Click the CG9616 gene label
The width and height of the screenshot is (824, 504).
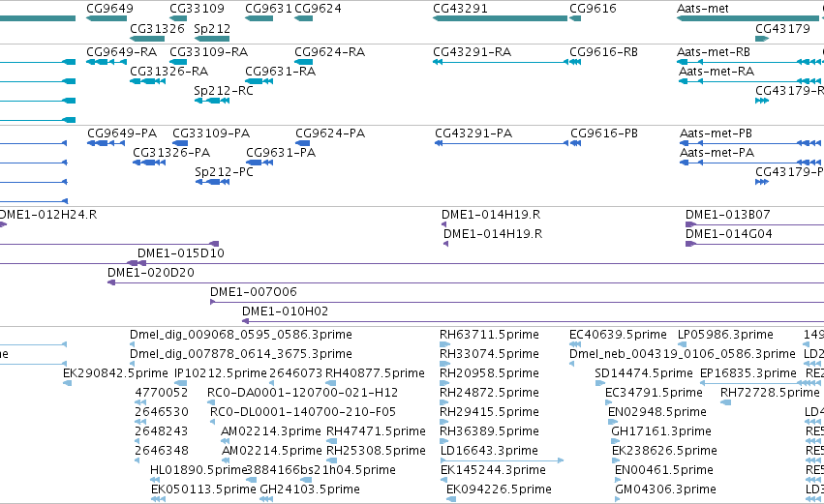click(x=593, y=9)
